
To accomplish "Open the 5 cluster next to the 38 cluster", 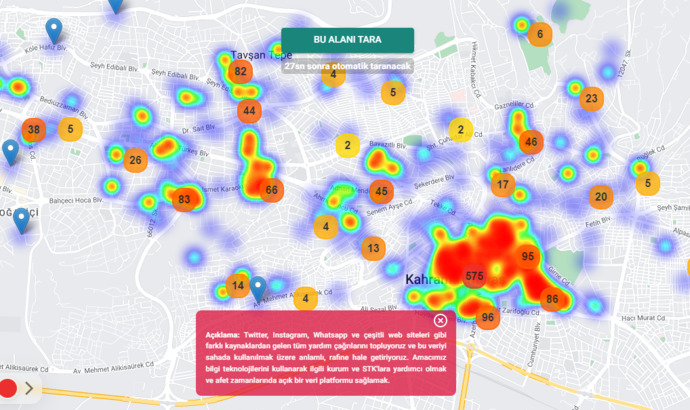I will pyautogui.click(x=70, y=129).
